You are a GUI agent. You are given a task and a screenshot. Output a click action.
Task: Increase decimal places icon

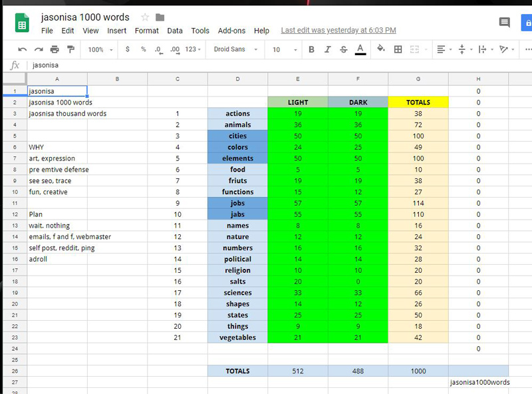click(175, 50)
